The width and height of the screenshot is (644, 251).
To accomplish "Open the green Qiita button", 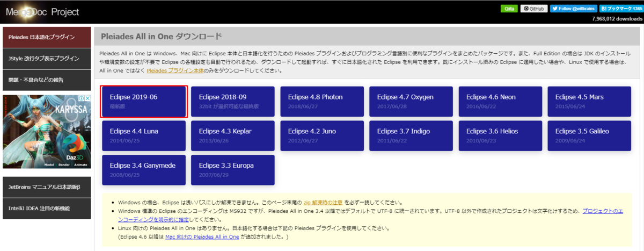I will click(509, 9).
